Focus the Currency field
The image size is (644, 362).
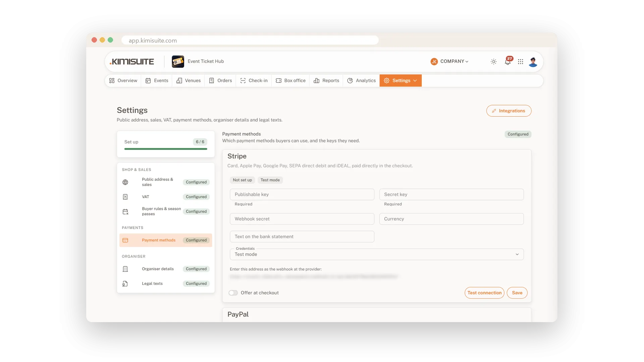[451, 219]
